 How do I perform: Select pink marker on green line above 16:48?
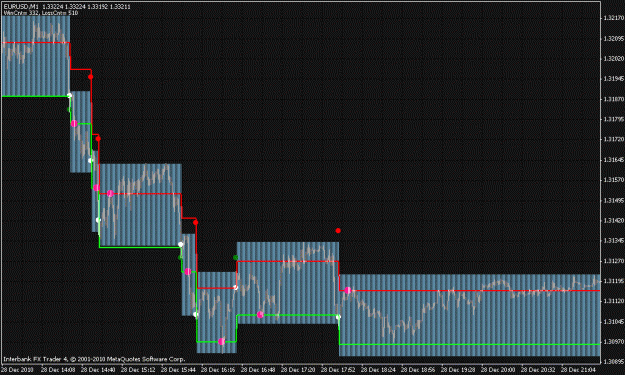coord(260,315)
